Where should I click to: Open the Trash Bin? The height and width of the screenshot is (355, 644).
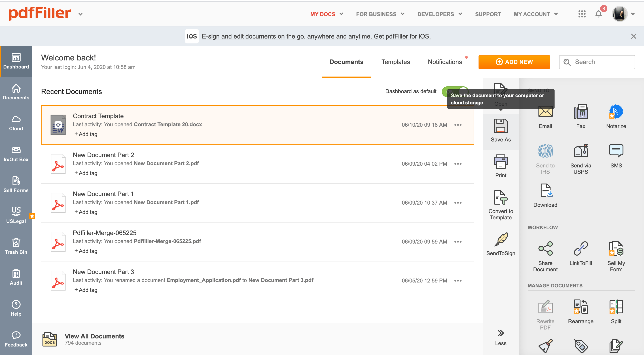[16, 247]
